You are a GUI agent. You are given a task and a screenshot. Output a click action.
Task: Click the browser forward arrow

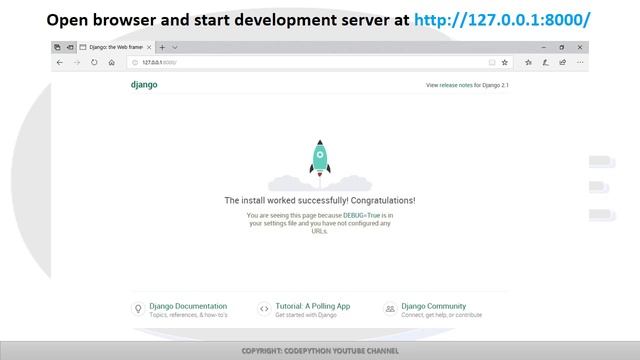[x=77, y=62]
